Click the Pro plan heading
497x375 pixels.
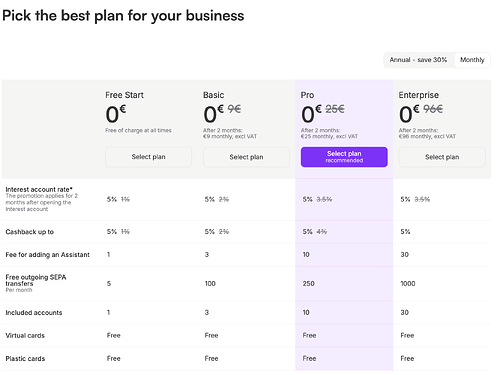(x=307, y=95)
